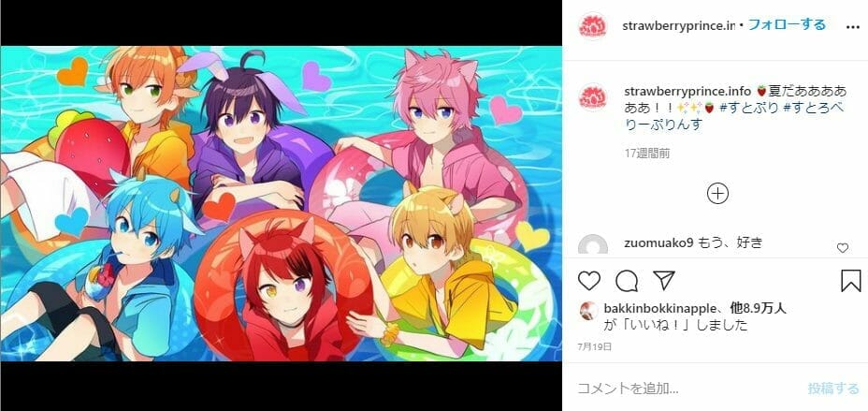
Task: Share the post via paper plane icon
Action: [x=664, y=280]
